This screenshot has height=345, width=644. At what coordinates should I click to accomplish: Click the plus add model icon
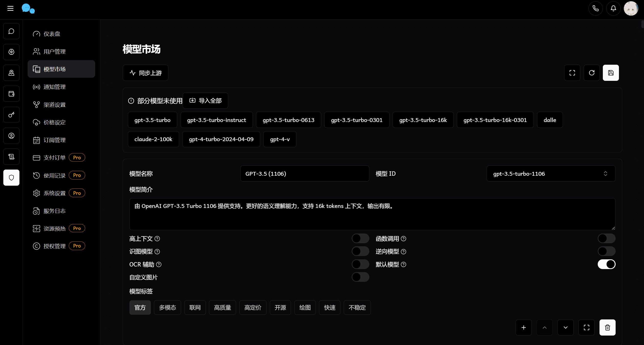tap(524, 328)
